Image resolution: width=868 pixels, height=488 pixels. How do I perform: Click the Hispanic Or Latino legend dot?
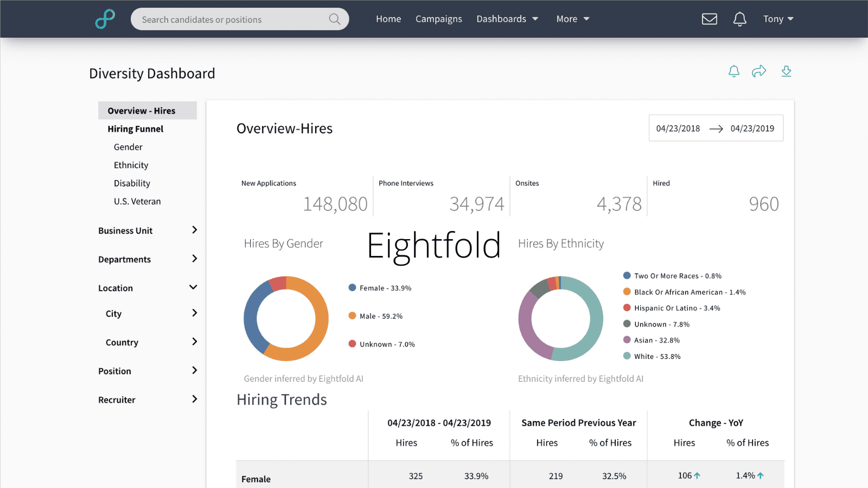(627, 307)
